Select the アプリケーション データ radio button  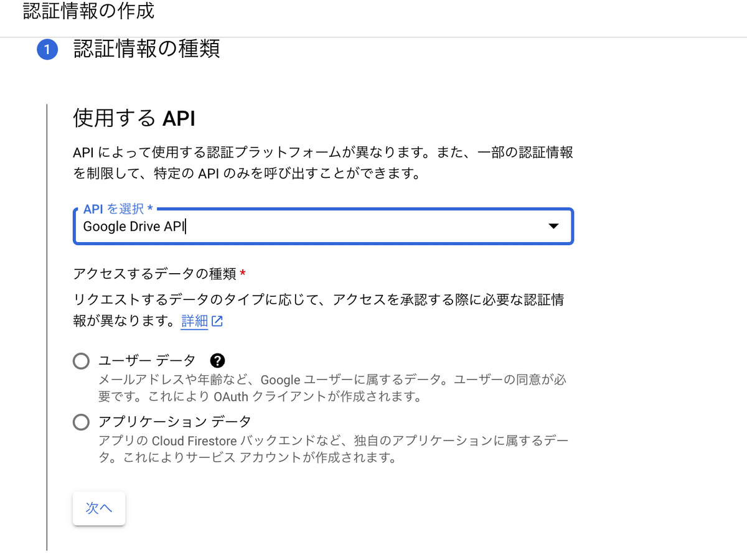point(81,421)
